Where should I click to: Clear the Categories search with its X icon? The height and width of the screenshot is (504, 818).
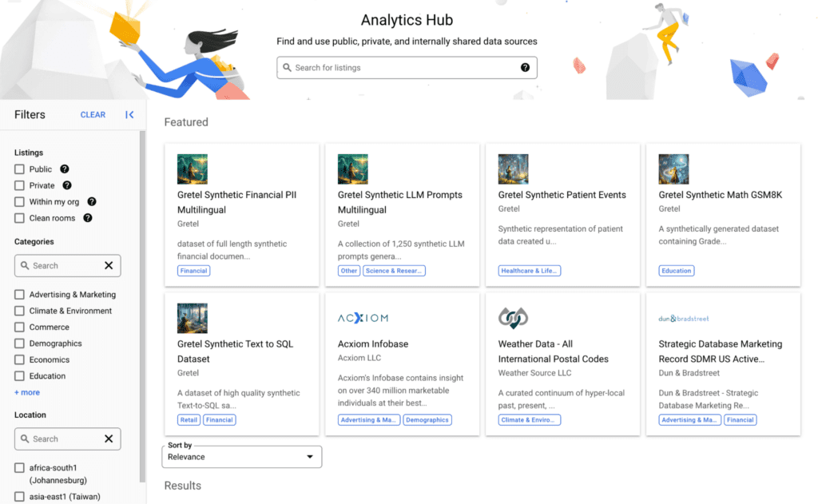click(x=108, y=265)
